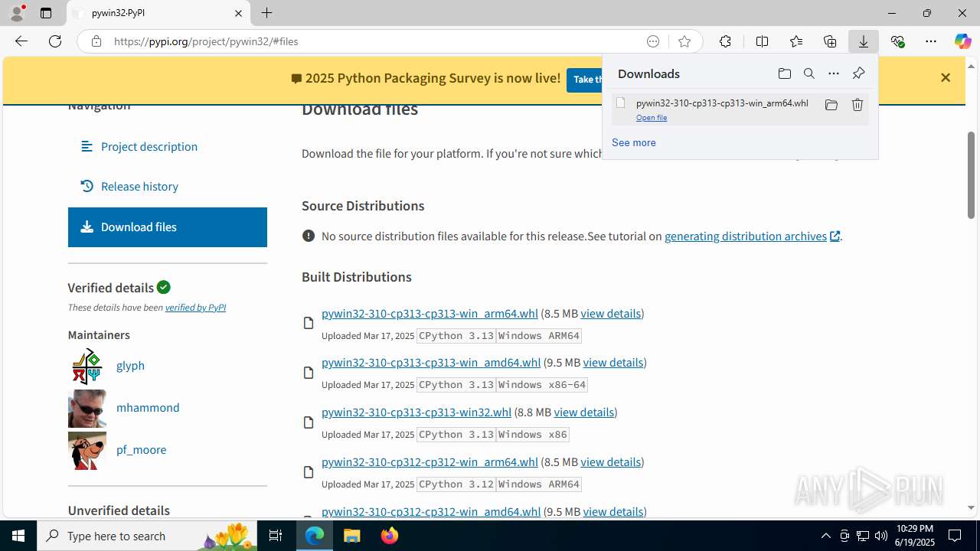Show pywin32 arm64 file in folder
Image resolution: width=980 pixels, height=551 pixels.
click(x=831, y=105)
